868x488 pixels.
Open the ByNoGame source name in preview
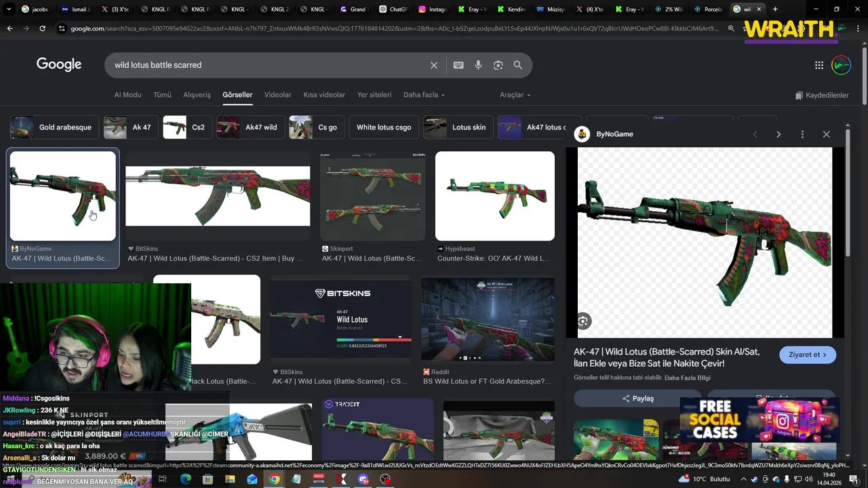click(x=614, y=134)
